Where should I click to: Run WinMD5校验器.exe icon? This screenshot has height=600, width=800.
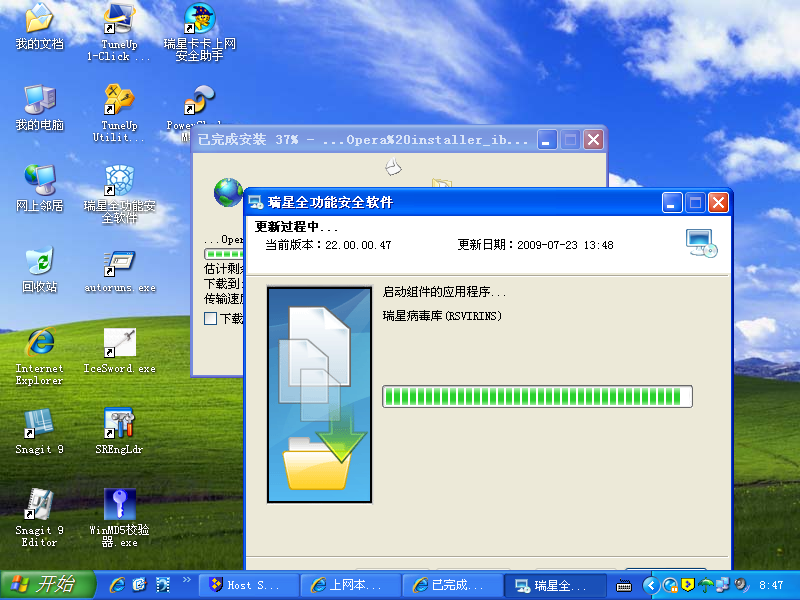(120, 518)
